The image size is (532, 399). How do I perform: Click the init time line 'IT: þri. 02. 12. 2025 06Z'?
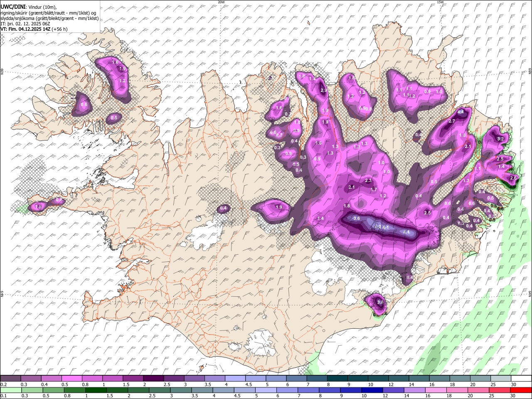[x=26, y=24]
